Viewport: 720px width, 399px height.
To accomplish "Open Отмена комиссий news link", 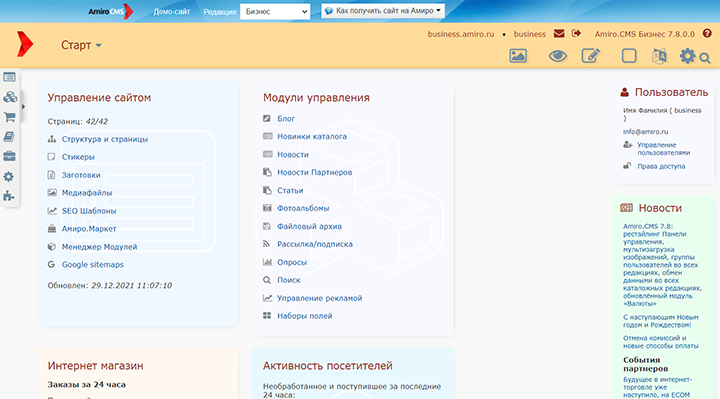I will tap(660, 342).
